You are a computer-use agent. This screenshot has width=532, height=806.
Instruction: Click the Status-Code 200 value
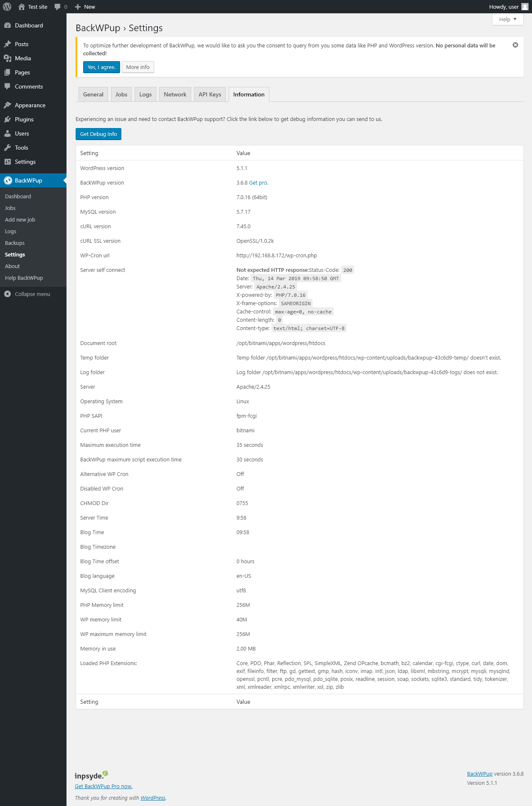pyautogui.click(x=348, y=270)
